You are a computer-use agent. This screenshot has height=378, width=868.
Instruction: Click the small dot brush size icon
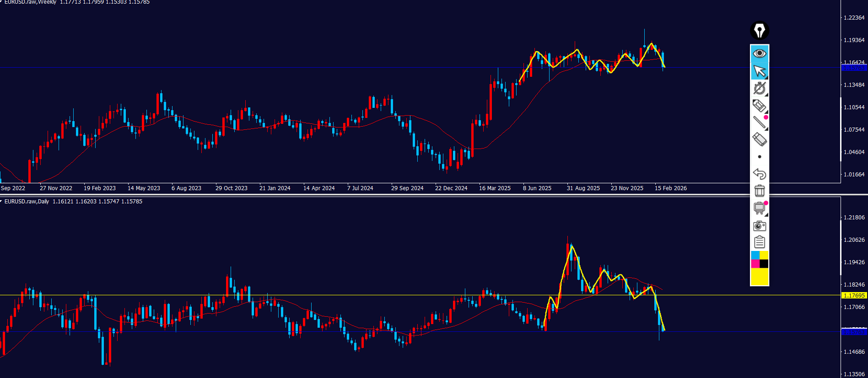tap(760, 157)
